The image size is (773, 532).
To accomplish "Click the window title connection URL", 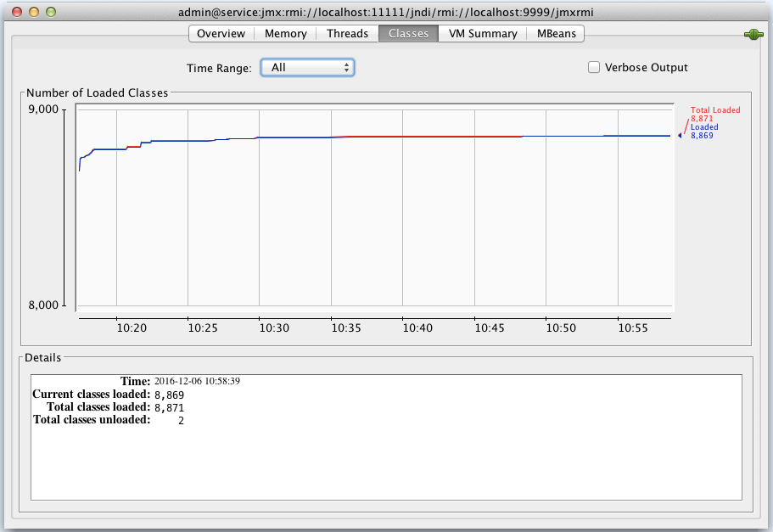I will point(386,13).
